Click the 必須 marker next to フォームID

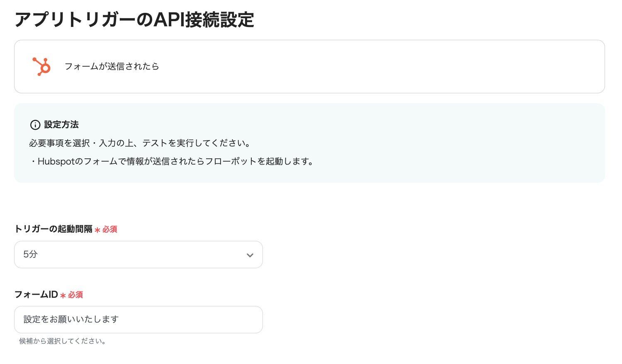[x=75, y=295]
